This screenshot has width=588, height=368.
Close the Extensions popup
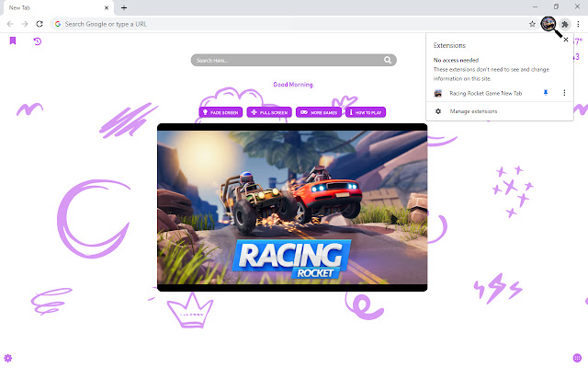tap(566, 40)
